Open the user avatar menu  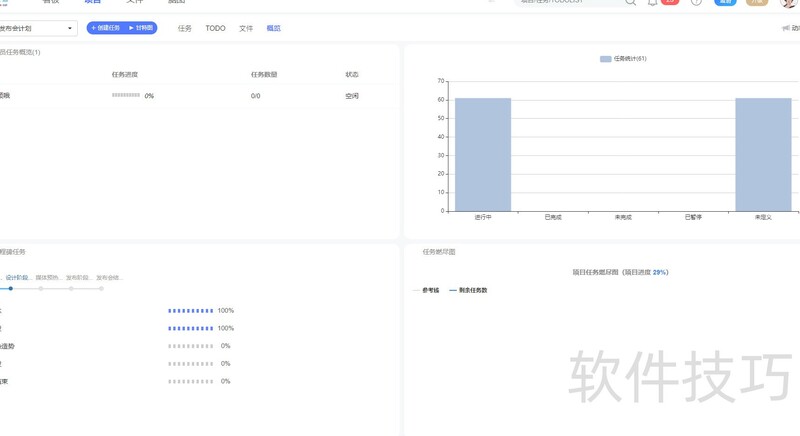pos(788,3)
